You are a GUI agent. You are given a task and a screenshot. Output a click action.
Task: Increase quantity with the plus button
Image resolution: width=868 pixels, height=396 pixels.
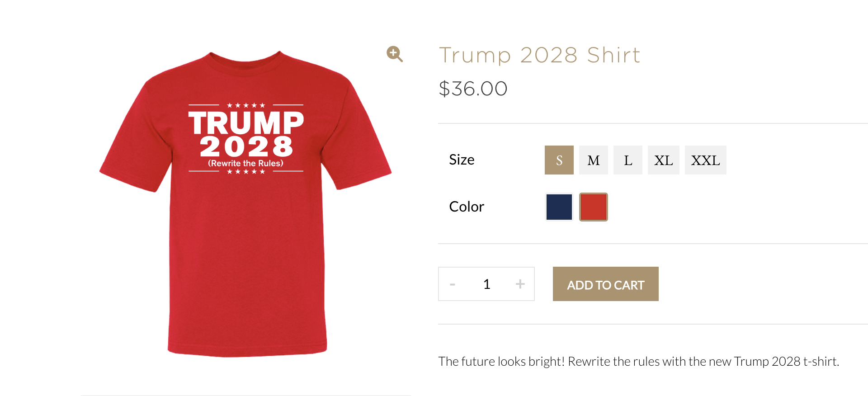520,284
